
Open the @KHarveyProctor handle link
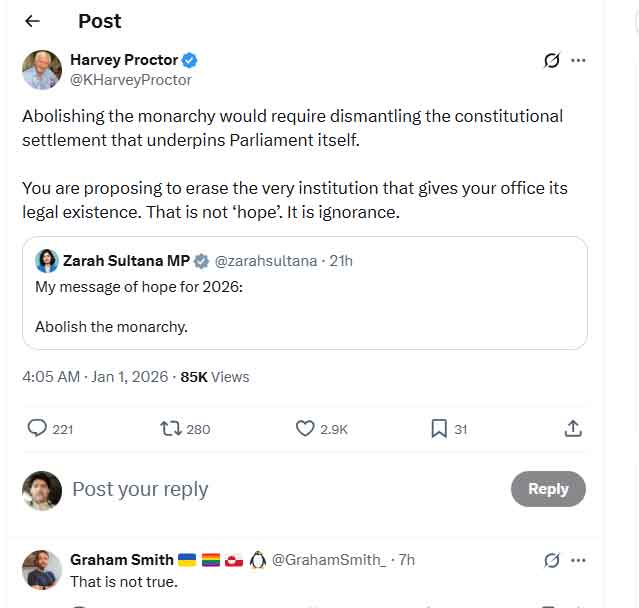tap(130, 80)
